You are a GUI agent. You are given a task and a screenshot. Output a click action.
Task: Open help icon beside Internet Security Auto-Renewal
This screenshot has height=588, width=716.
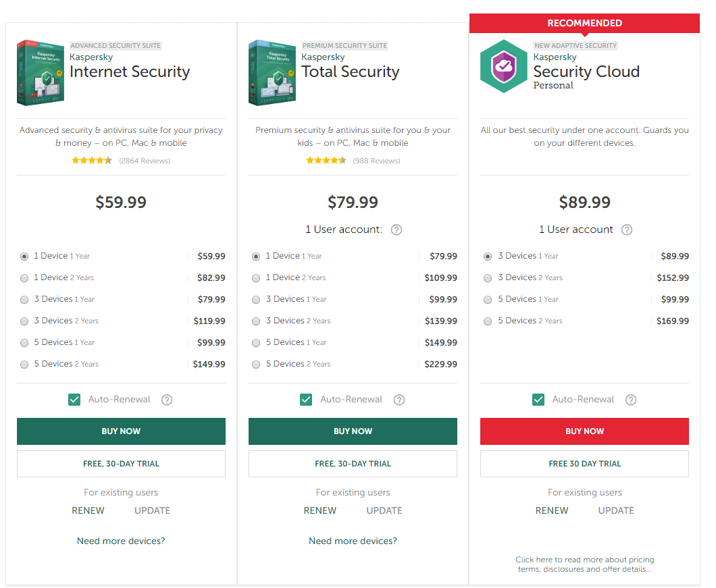pos(167,400)
